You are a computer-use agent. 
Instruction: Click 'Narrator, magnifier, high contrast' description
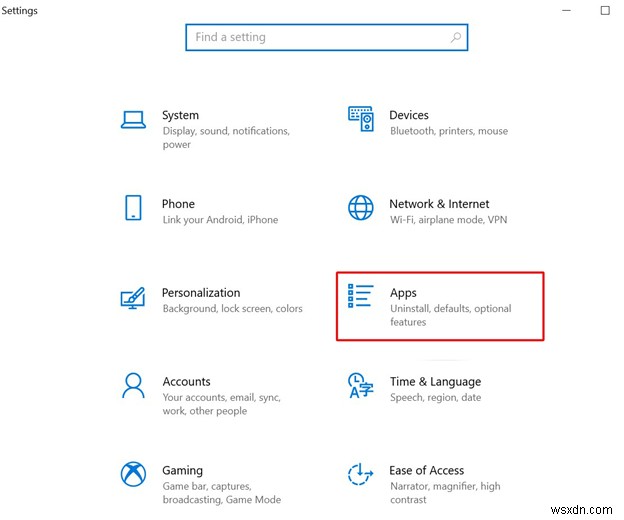pos(445,493)
